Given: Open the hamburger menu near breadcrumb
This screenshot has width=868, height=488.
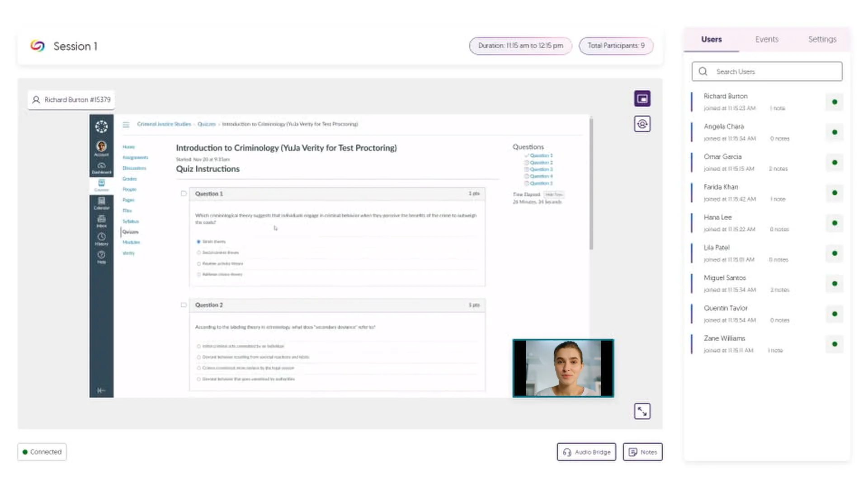Looking at the screenshot, I should tap(126, 124).
